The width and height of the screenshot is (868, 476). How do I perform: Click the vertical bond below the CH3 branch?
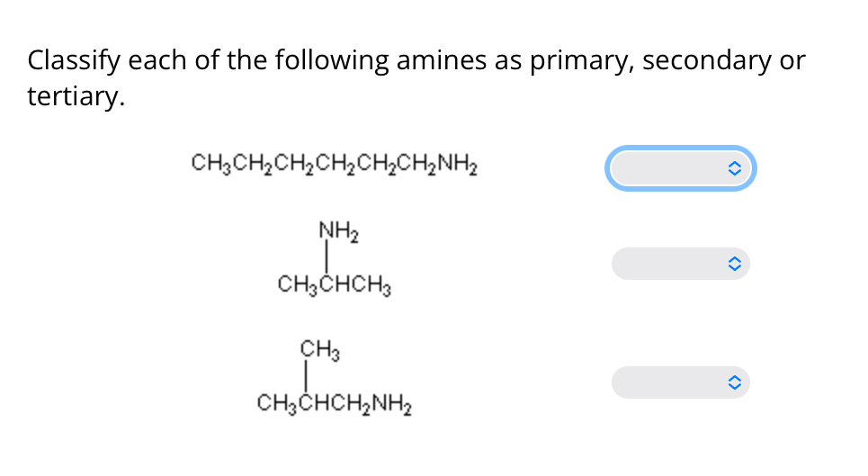(306, 376)
